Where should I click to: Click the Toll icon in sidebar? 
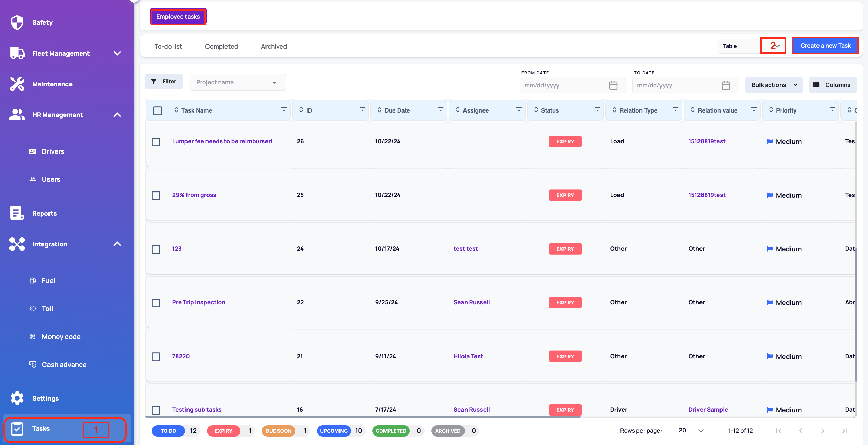click(33, 308)
